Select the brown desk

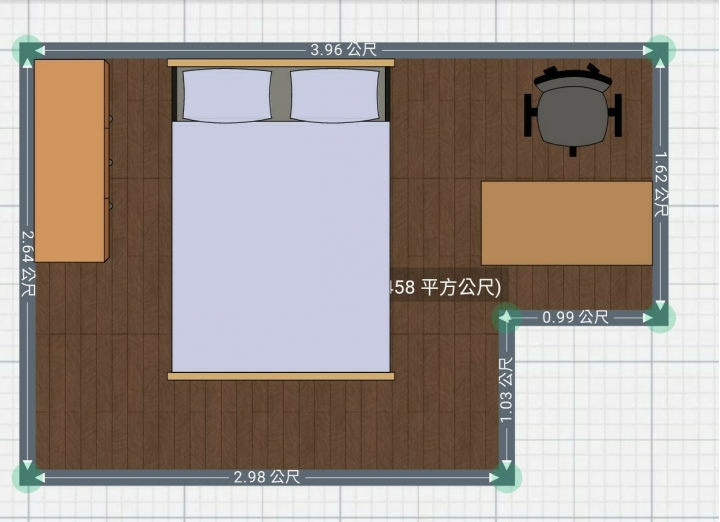[x=567, y=223]
